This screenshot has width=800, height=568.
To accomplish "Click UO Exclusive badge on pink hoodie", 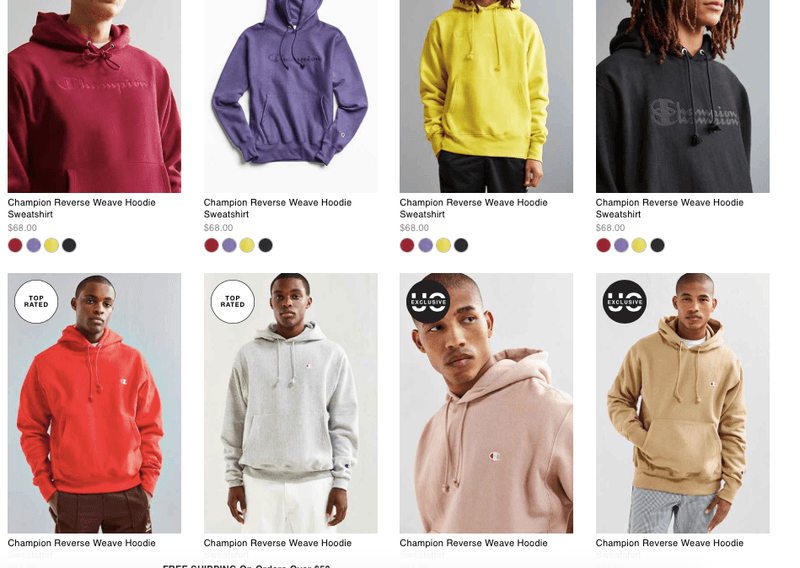I will 428,302.
